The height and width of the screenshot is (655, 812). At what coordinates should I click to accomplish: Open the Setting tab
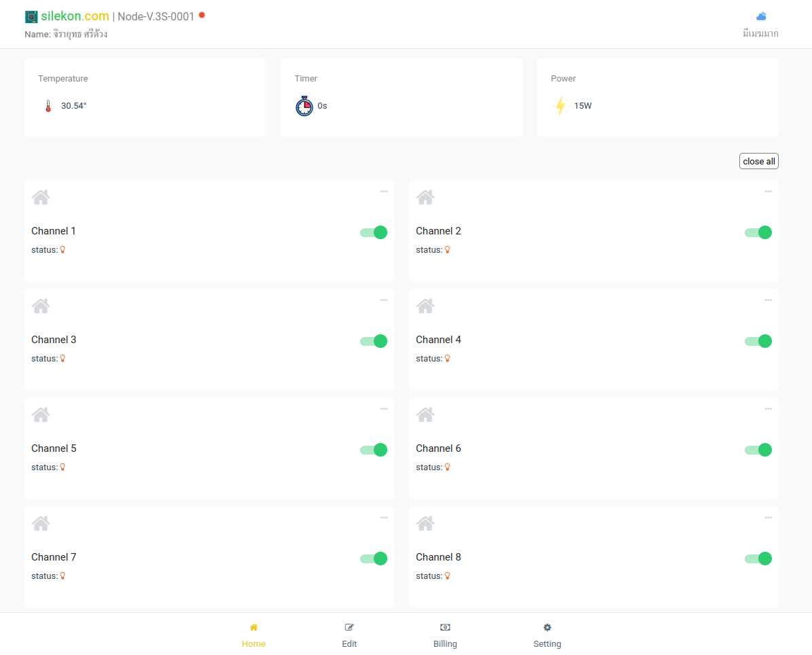tap(547, 635)
